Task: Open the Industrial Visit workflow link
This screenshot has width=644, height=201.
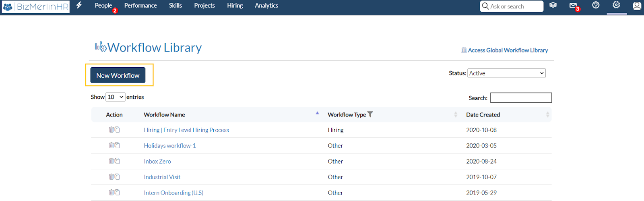Action: [162, 177]
